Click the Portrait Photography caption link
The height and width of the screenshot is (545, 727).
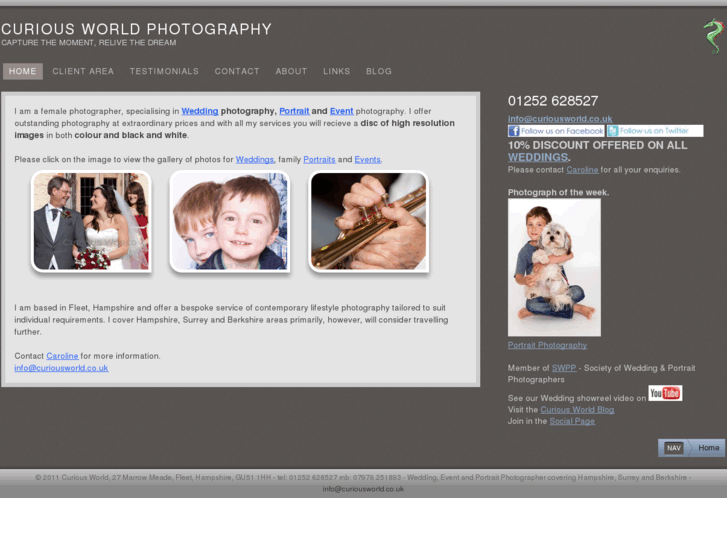(x=547, y=345)
